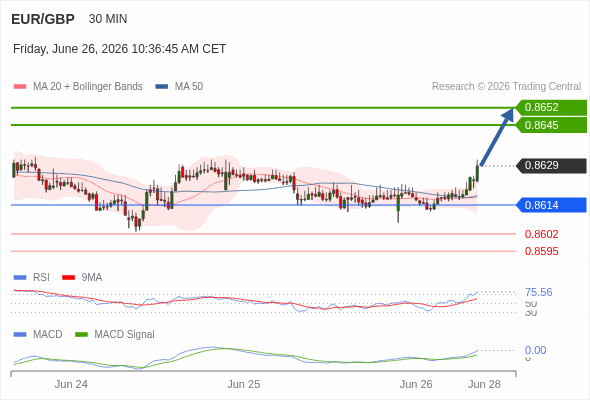The width and height of the screenshot is (590, 400).
Task: Click the 0.8602 support level value
Action: (541, 234)
